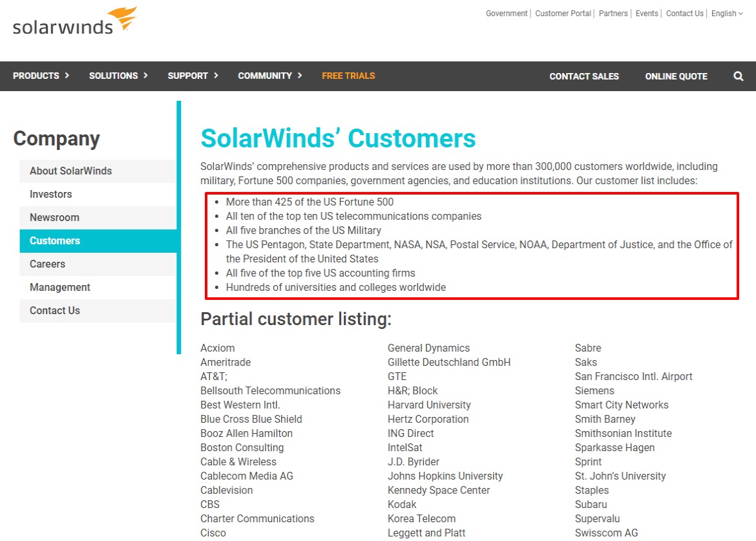Click Johns Hopkins University entry
Screen dimensions: 756x541
[445, 476]
